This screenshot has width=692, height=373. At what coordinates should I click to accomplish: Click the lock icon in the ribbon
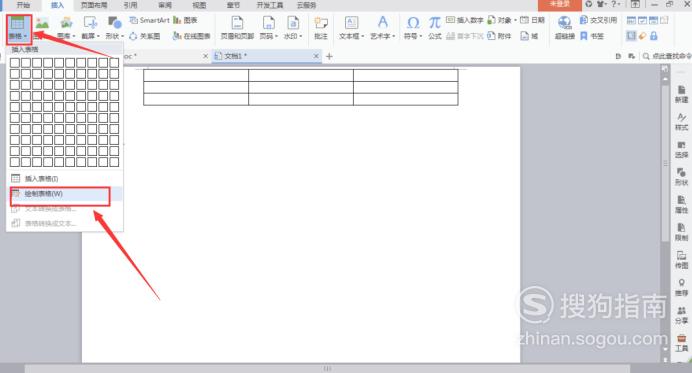tap(654, 36)
